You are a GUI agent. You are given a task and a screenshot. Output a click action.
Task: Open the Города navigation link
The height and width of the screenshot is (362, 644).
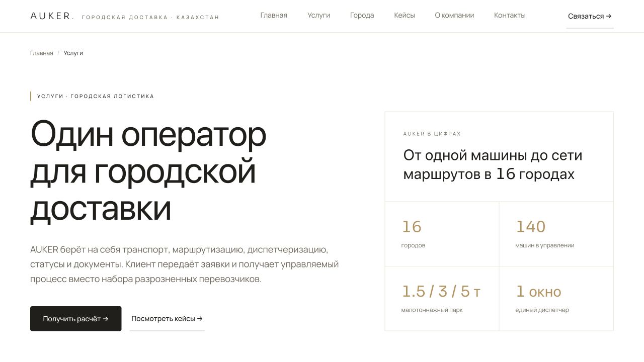[x=362, y=15]
